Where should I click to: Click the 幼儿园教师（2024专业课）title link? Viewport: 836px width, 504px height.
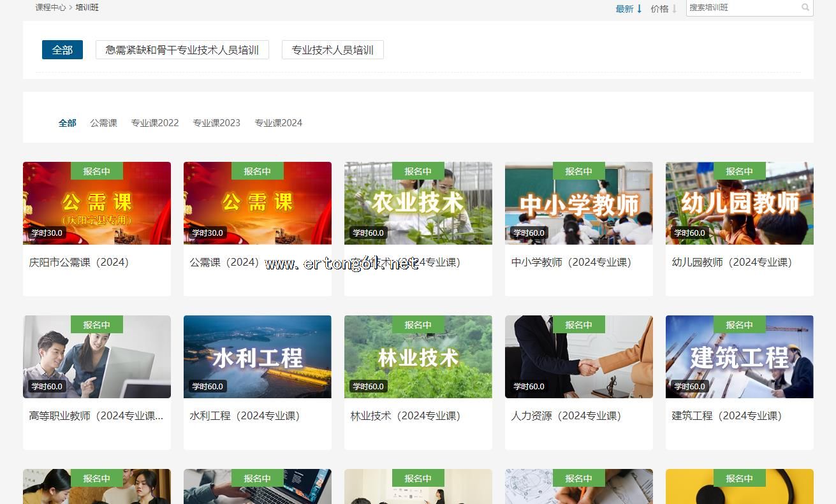(x=731, y=262)
